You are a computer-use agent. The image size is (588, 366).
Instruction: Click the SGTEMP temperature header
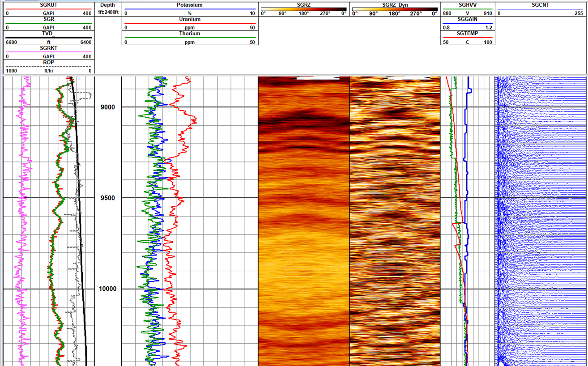[x=467, y=34]
